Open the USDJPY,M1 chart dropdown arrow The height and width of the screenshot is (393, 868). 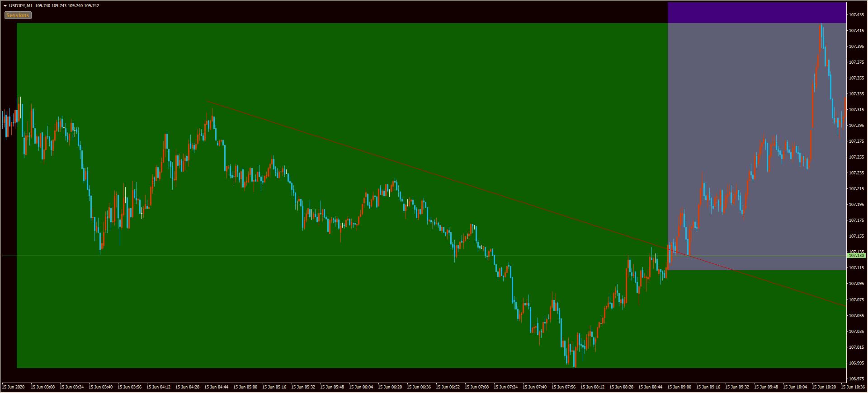[x=5, y=6]
